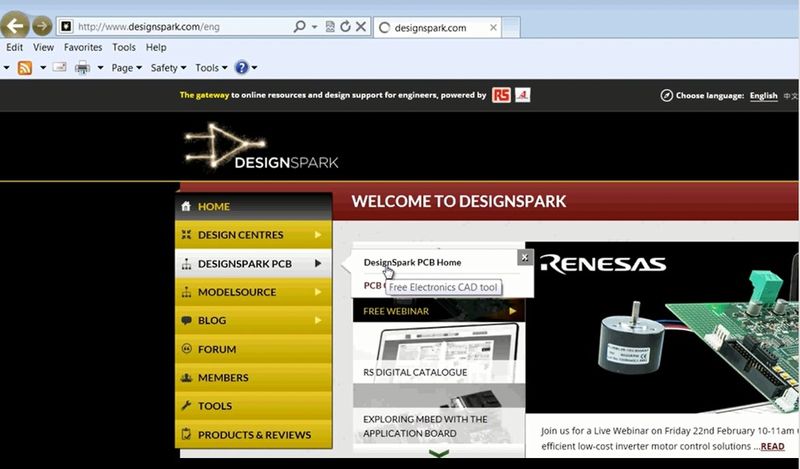The image size is (800, 469).
Task: Click the Renesas motor board banner
Action: 662,327
